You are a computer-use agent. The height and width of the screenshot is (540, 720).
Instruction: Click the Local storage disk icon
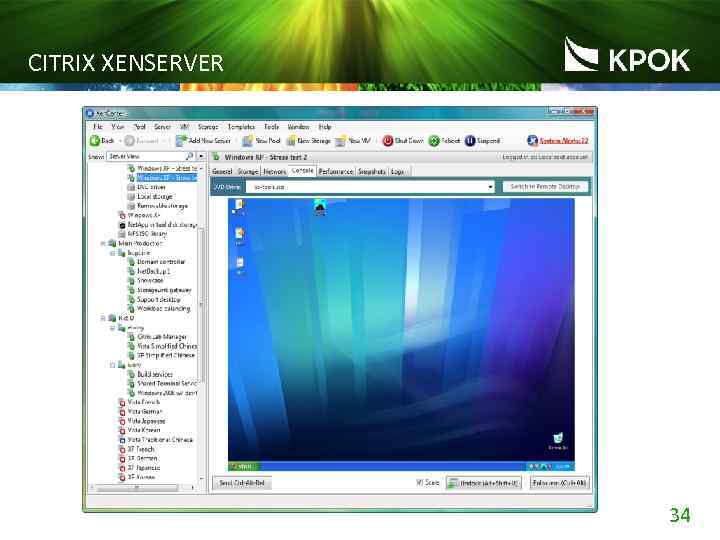[x=131, y=197]
